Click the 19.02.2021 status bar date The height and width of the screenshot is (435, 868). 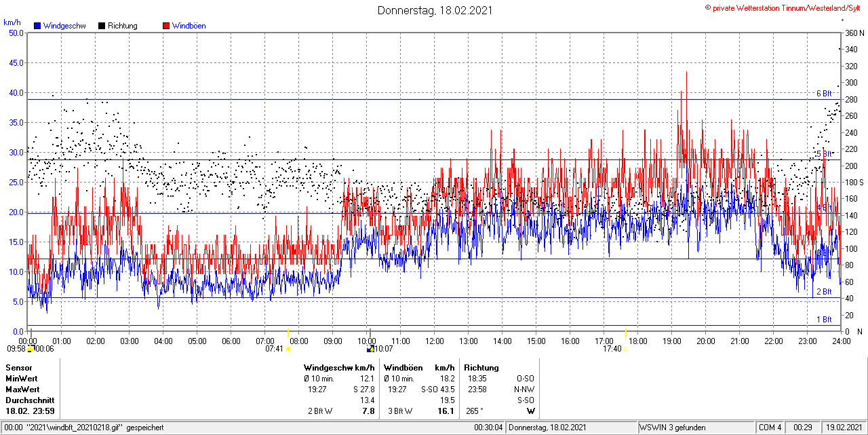[844, 428]
